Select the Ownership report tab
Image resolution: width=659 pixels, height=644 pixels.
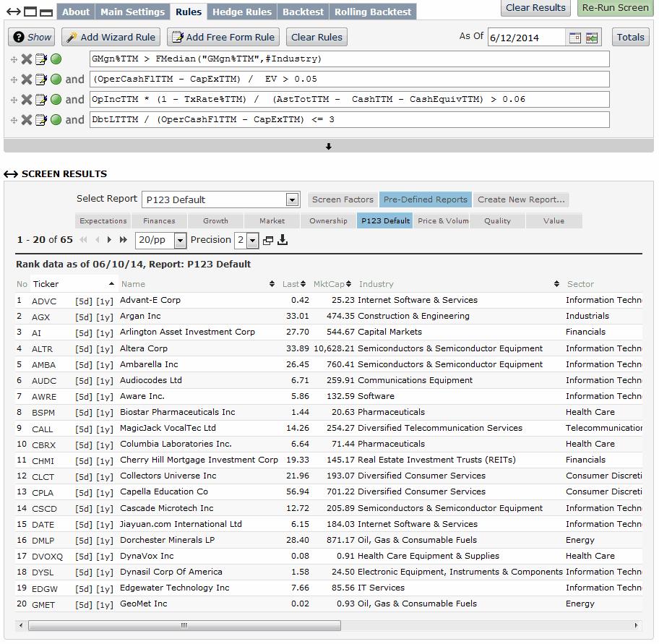coord(328,220)
